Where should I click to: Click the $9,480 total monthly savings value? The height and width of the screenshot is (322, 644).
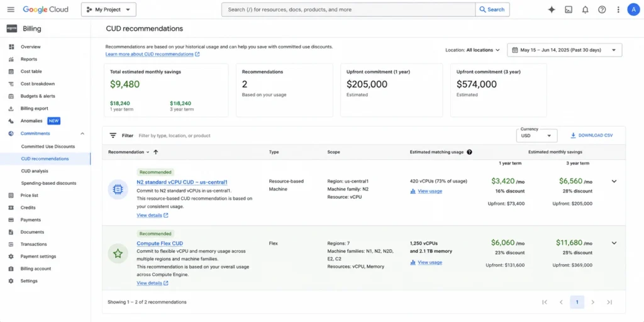[x=125, y=85]
